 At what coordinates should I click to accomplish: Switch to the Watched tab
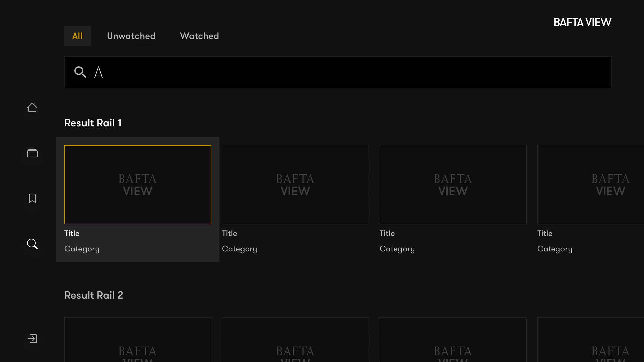[199, 36]
